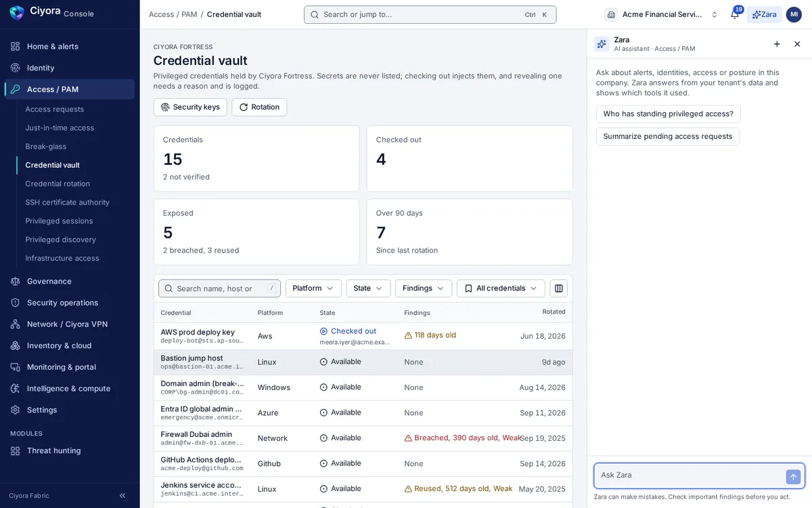This screenshot has width=812, height=508.
Task: Open SSH certificate authority
Action: [67, 203]
